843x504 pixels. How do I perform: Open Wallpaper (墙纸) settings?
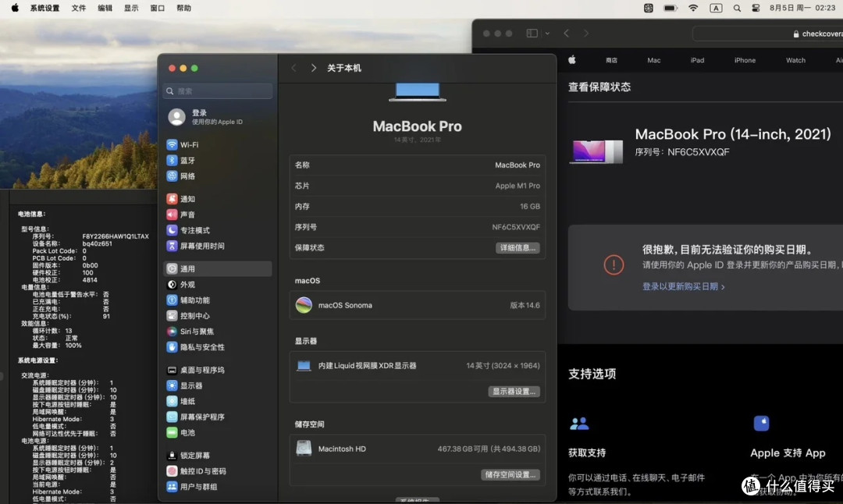pyautogui.click(x=218, y=401)
